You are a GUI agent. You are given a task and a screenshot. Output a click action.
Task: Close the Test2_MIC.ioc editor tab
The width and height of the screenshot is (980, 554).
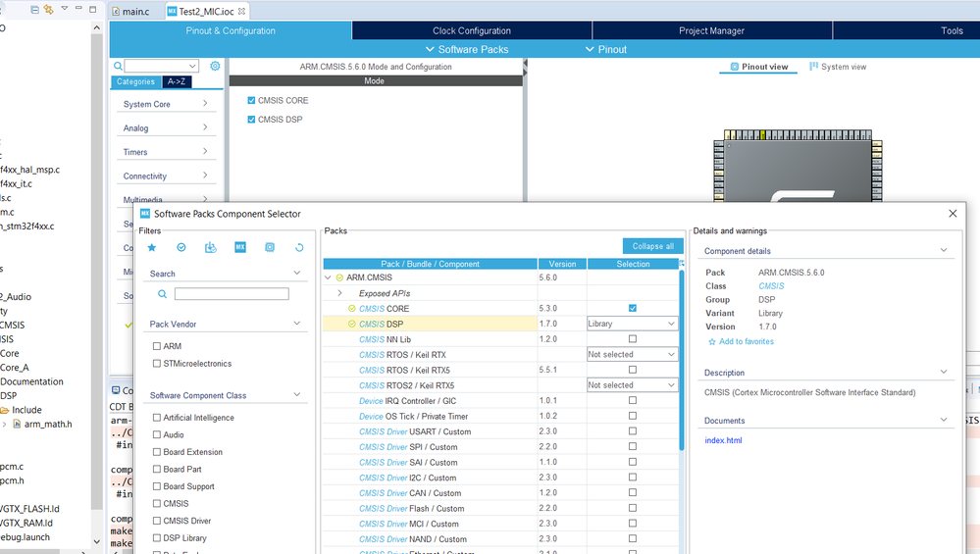click(x=242, y=11)
